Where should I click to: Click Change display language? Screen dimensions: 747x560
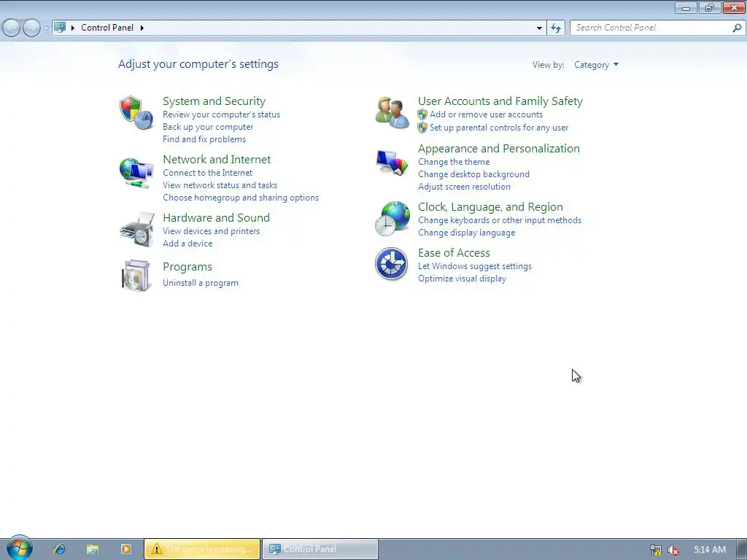(466, 233)
